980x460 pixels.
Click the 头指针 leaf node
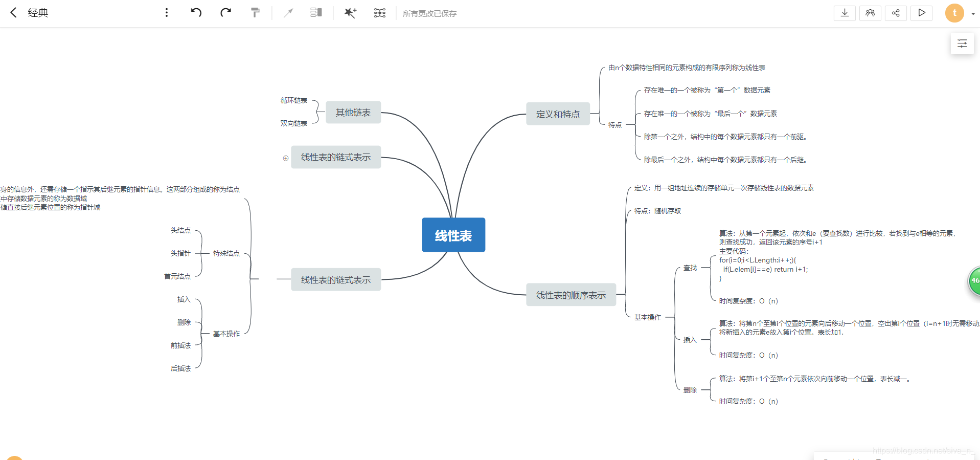(181, 253)
